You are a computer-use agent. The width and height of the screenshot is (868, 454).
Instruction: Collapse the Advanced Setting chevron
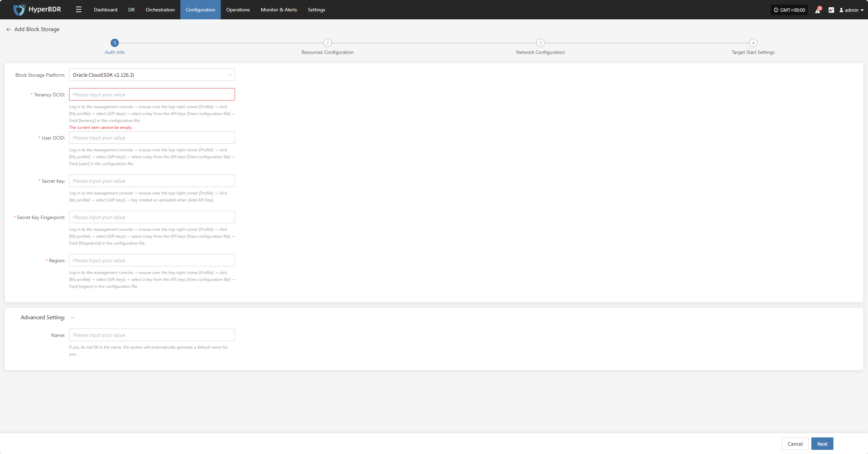tap(73, 318)
